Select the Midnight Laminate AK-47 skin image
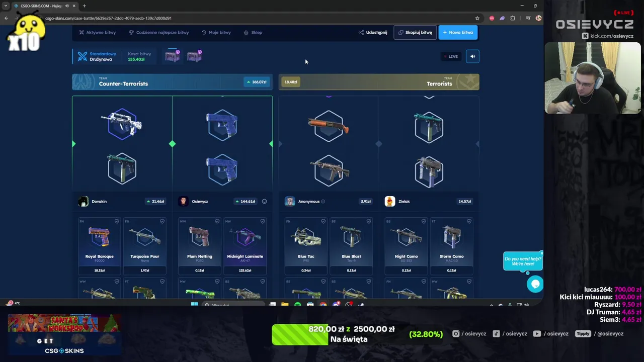644x362 pixels. pos(245,237)
